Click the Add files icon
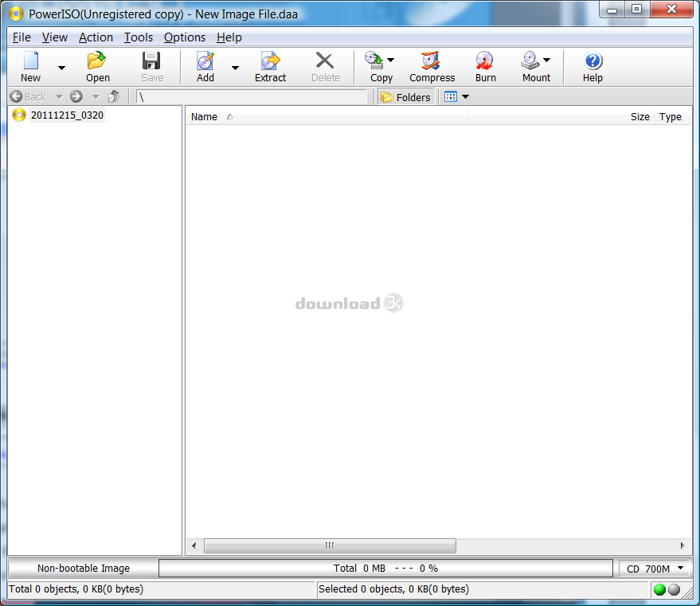Screen dimensions: 700x606 coord(205,61)
